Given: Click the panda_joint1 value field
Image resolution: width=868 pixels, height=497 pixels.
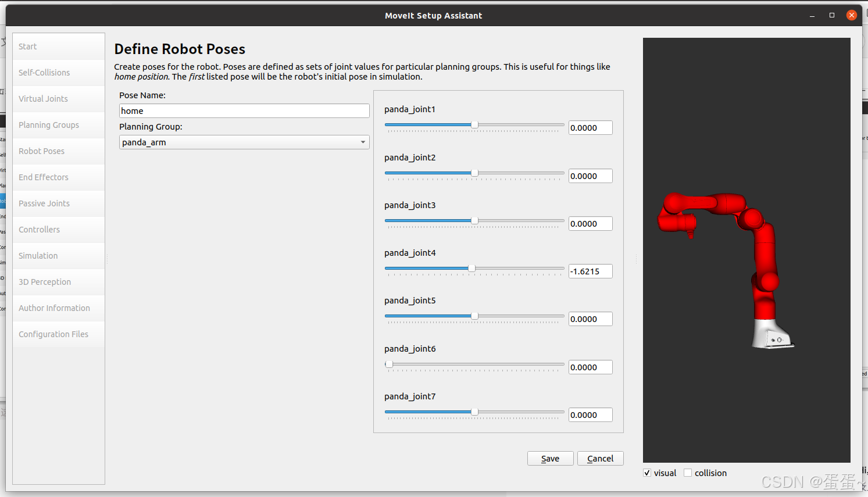Looking at the screenshot, I should click(591, 128).
